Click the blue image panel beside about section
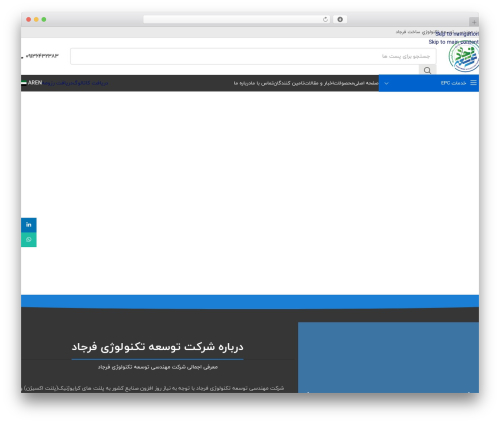This screenshot has height=423, width=500. coord(388,357)
